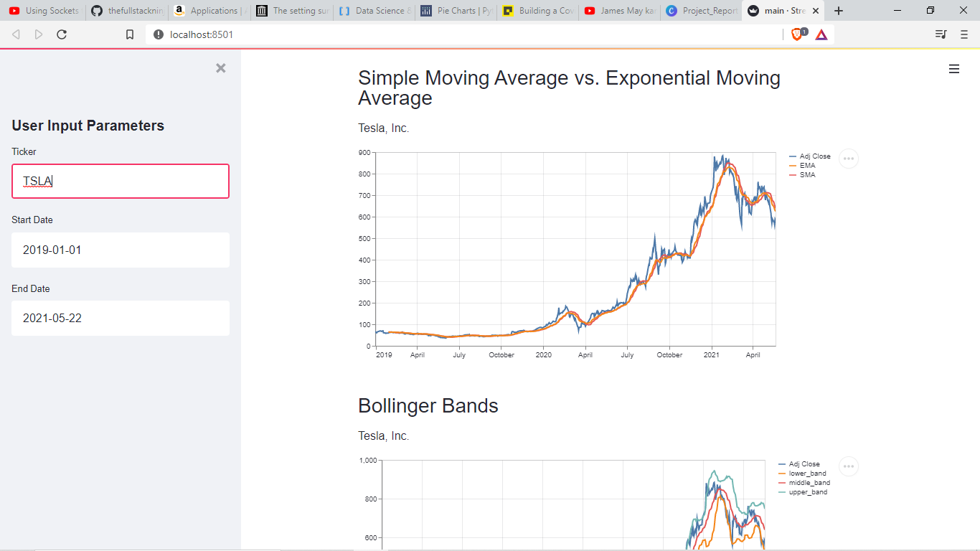Click the Ticker input field with TSLA
This screenshot has width=980, height=551.
121,181
